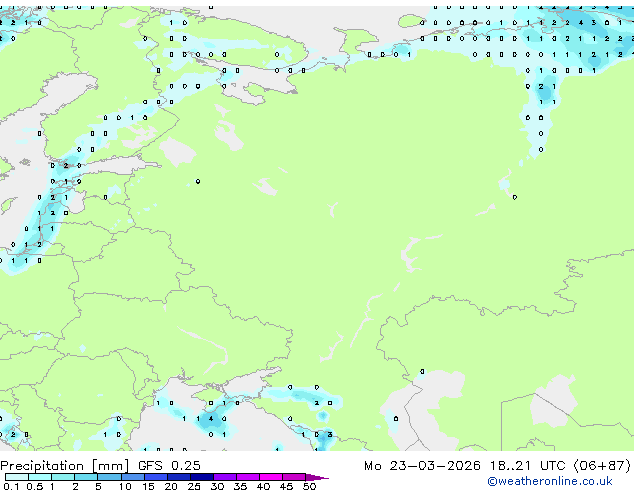Select the 2–5 mm legend color box
The width and height of the screenshot is (634, 490).
click(x=86, y=477)
